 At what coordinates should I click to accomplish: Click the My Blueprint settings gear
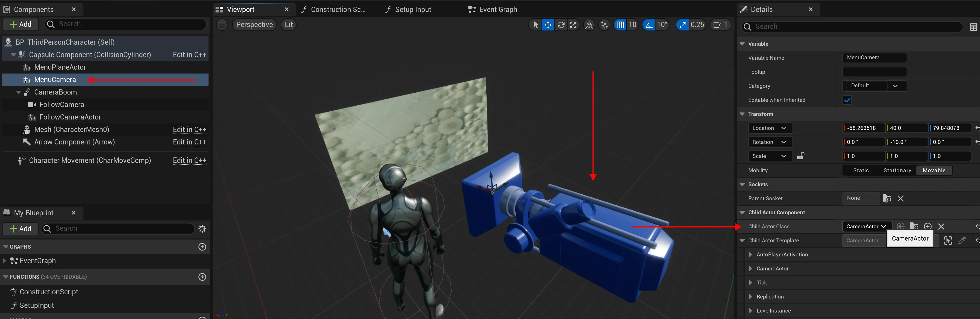pos(202,229)
